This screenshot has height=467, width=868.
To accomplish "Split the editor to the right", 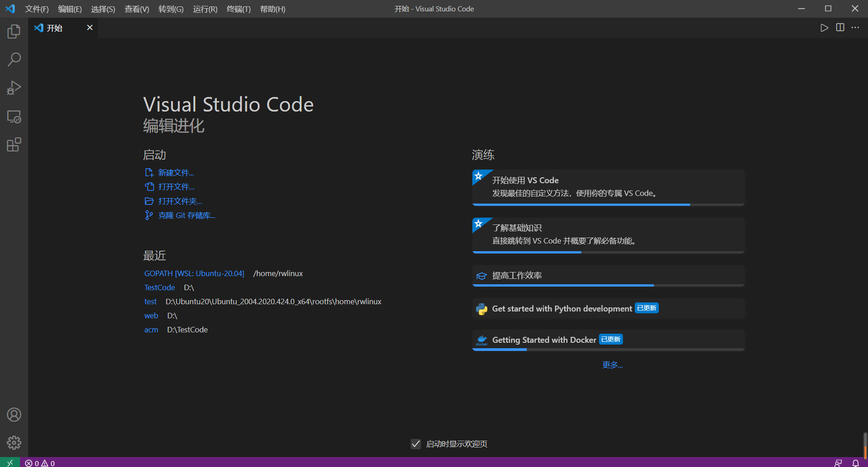I will point(840,28).
